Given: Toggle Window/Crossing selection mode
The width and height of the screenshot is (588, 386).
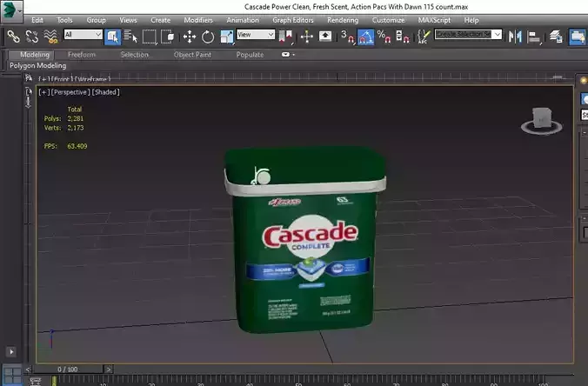Looking at the screenshot, I should [167, 37].
